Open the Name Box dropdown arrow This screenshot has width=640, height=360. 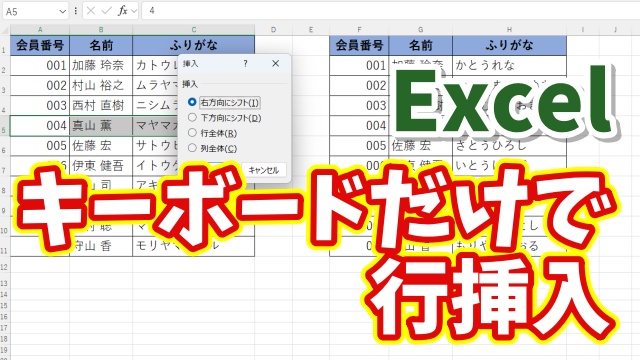(62, 11)
